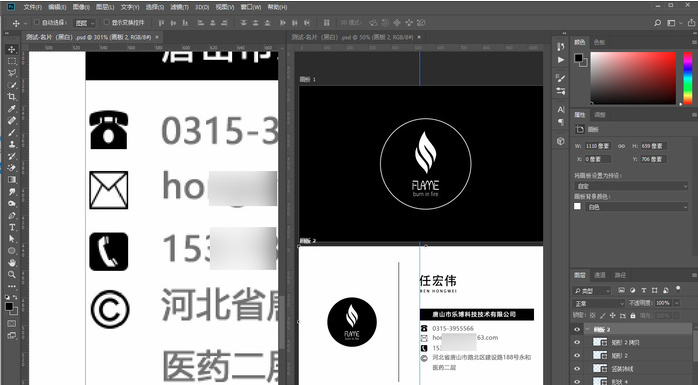Select the Clone Stamp tool
The height and width of the screenshot is (385, 698).
click(x=12, y=144)
